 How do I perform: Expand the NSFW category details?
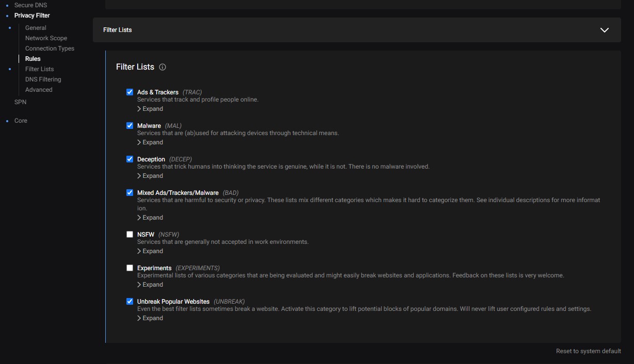pos(150,251)
